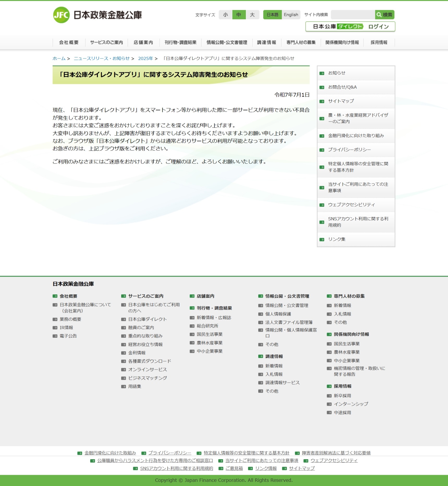The height and width of the screenshot is (486, 448).
Task: Open footer link 中途採用
Action: pyautogui.click(x=342, y=412)
